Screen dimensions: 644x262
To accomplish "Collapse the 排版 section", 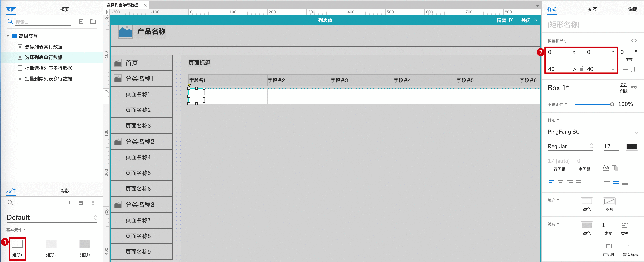I will pos(558,120).
